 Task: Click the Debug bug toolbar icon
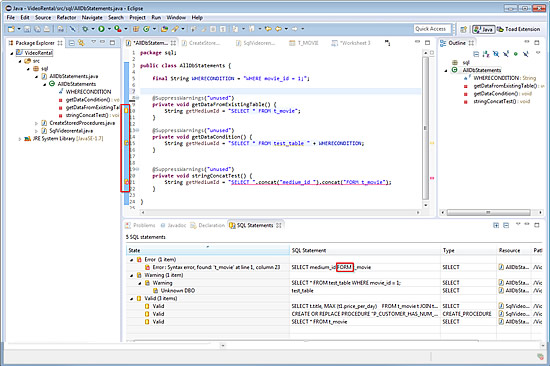tap(85, 29)
